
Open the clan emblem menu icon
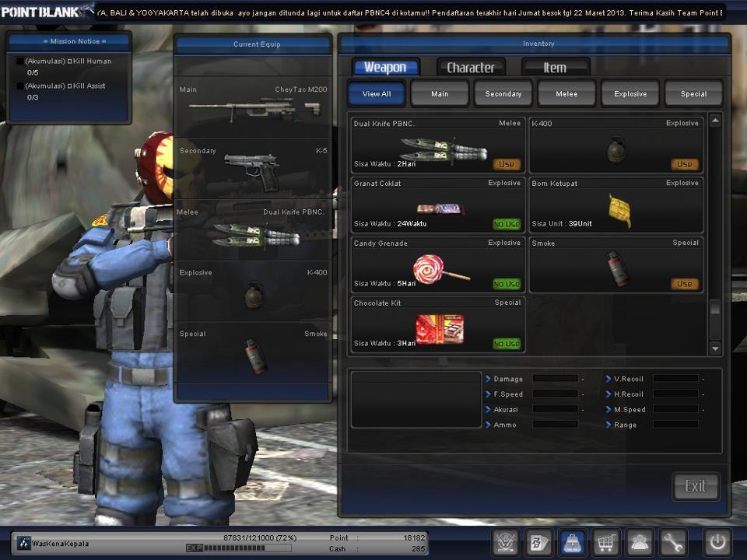(x=505, y=542)
